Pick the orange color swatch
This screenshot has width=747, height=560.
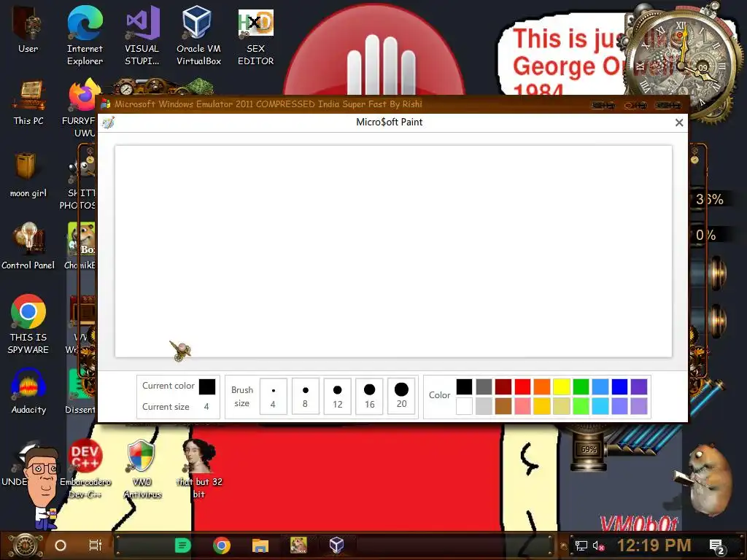coord(542,386)
